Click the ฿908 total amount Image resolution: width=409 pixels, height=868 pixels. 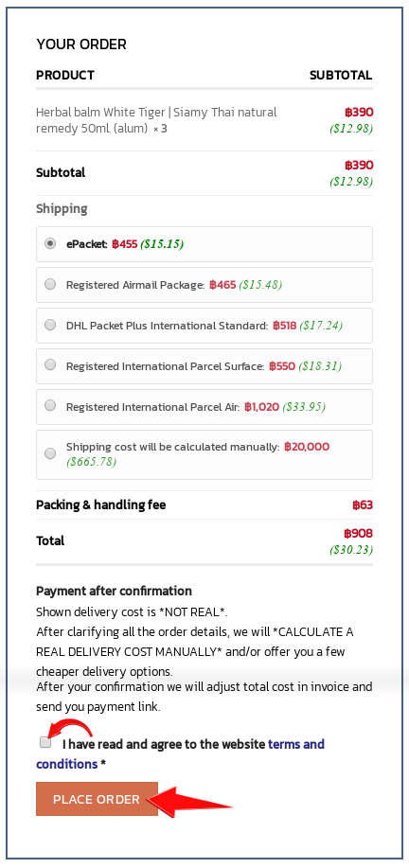point(359,534)
